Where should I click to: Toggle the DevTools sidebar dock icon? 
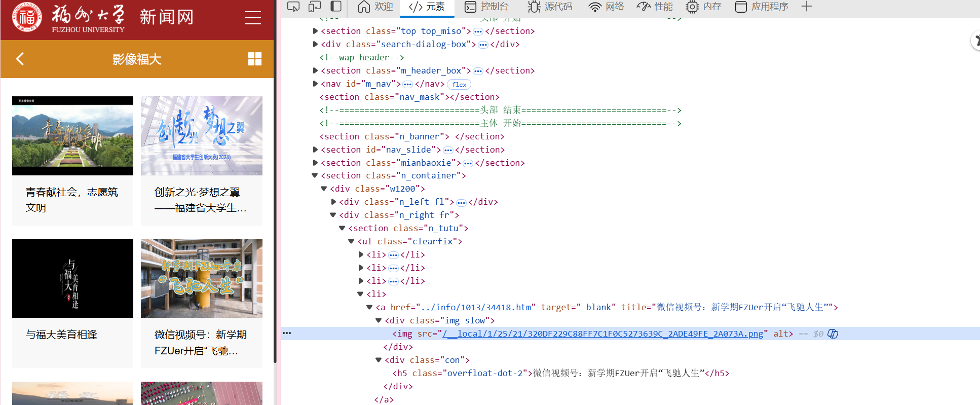pos(335,7)
